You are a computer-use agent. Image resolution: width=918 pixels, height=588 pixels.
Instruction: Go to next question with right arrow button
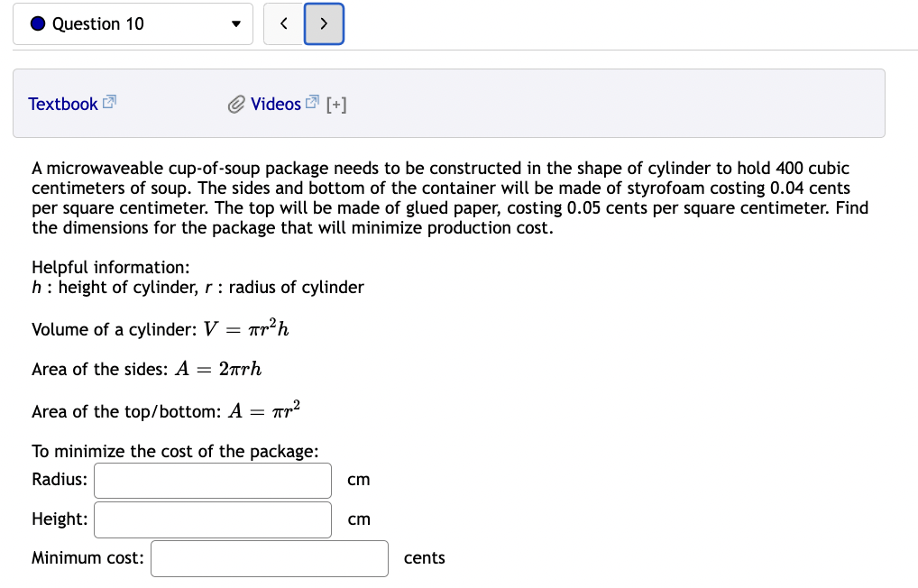pos(324,23)
